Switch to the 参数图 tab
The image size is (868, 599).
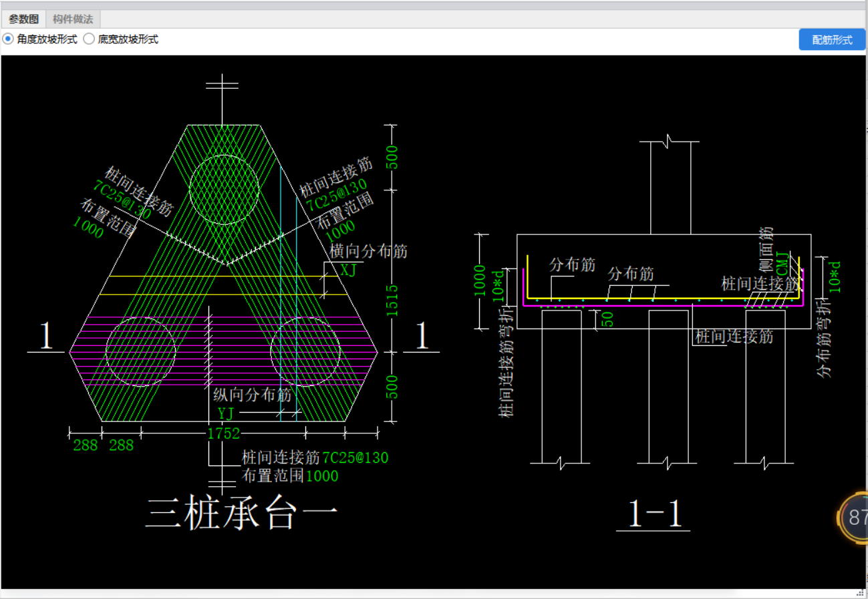pyautogui.click(x=23, y=19)
